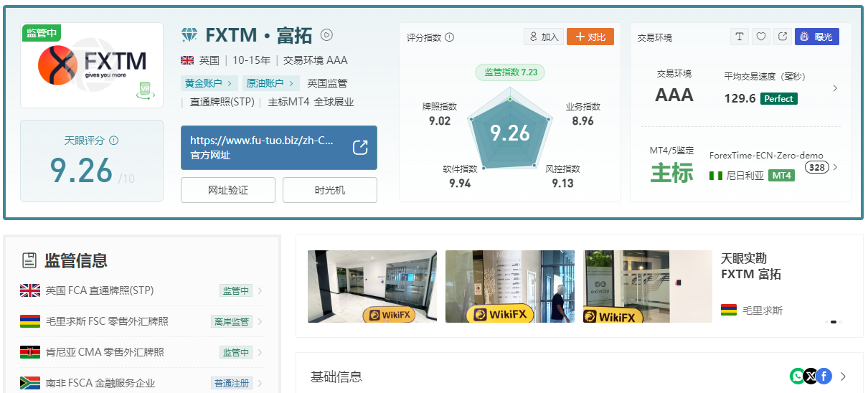The width and height of the screenshot is (868, 393).
Task: Click the 网址验证 button
Action: pyautogui.click(x=228, y=190)
